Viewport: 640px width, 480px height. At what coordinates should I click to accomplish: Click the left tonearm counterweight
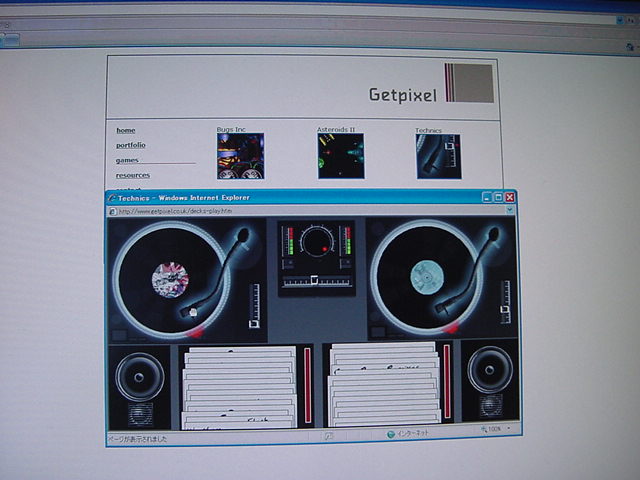243,236
